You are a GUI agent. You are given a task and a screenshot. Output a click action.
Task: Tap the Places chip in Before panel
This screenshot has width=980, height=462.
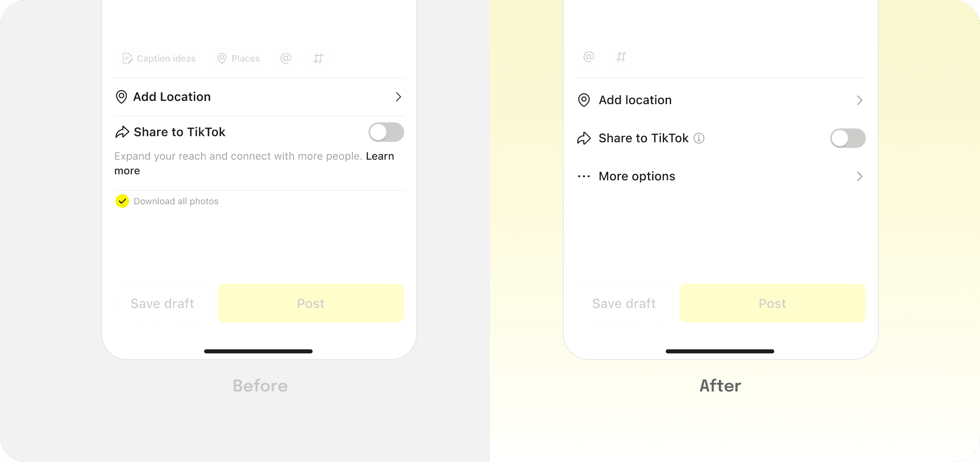pos(238,59)
